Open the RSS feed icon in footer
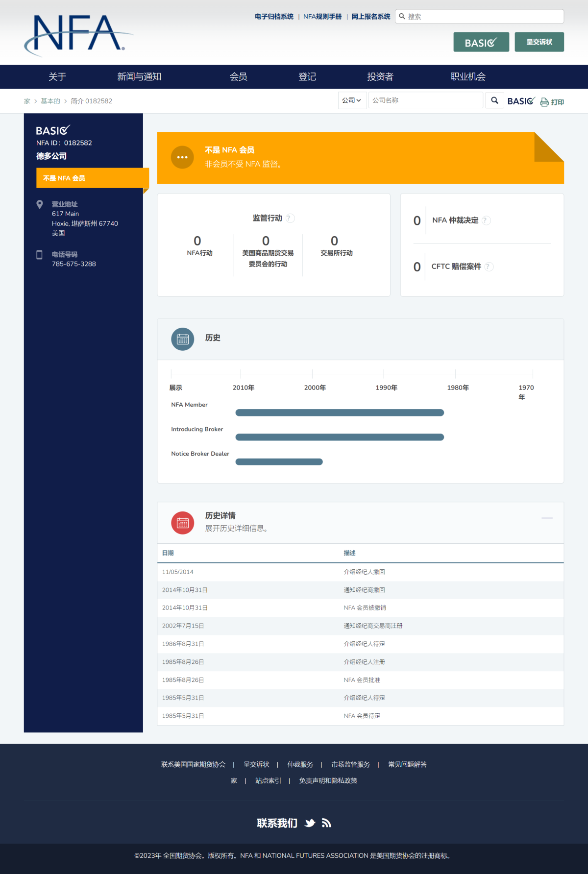 point(326,823)
